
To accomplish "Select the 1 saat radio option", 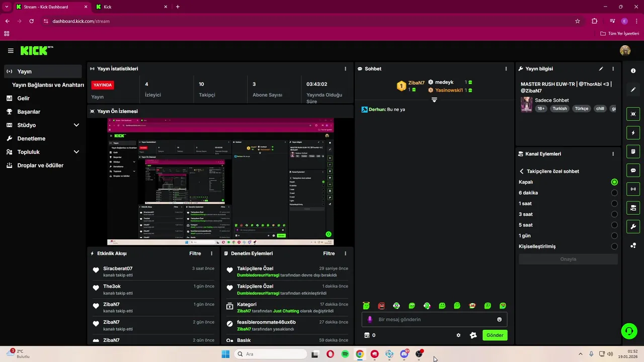I will (x=614, y=204).
